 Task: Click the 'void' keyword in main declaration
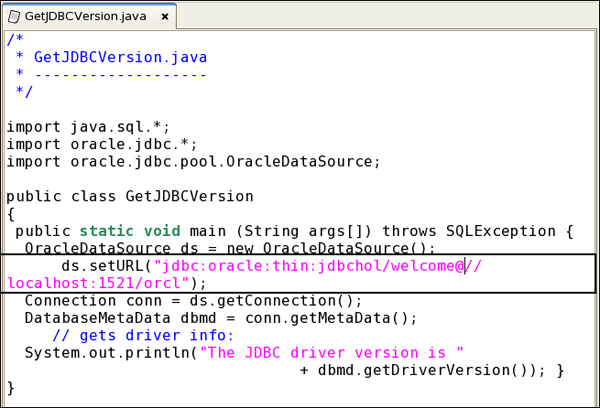[162, 231]
